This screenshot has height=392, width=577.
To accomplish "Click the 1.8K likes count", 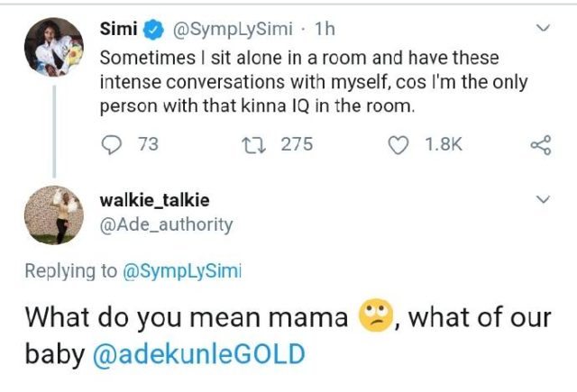I will pos(443,144).
